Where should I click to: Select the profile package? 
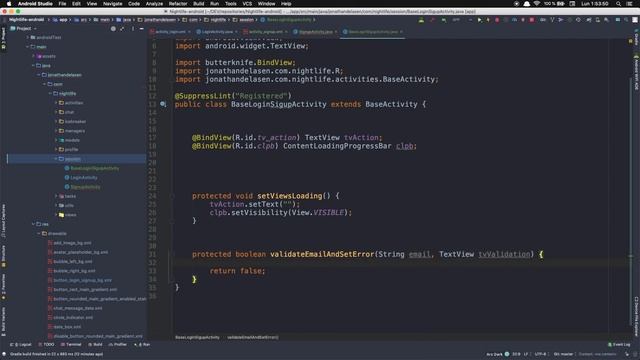71,149
